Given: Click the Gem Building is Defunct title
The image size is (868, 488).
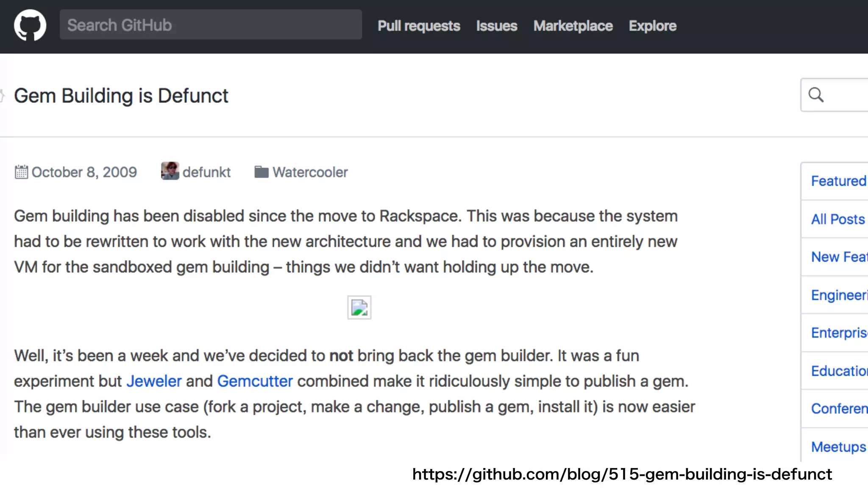Looking at the screenshot, I should point(121,96).
